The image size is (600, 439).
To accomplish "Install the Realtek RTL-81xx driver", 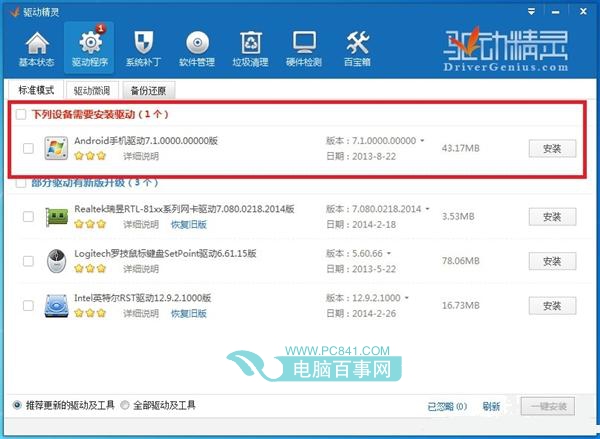I will coord(552,217).
